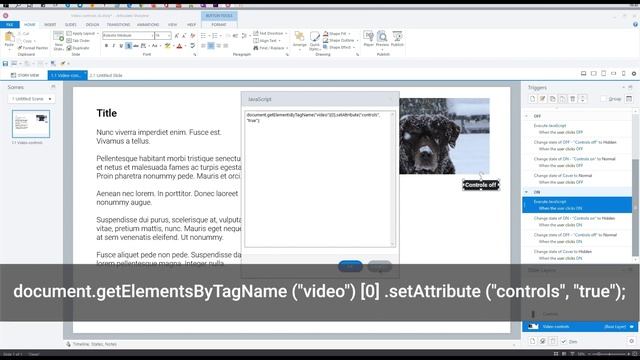This screenshot has width=640, height=360.
Task: Click the new layer icon below Slide Layers
Action: 532,341
